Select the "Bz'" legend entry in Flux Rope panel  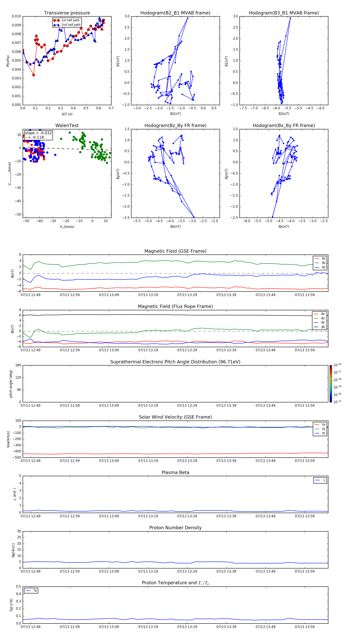(x=320, y=323)
